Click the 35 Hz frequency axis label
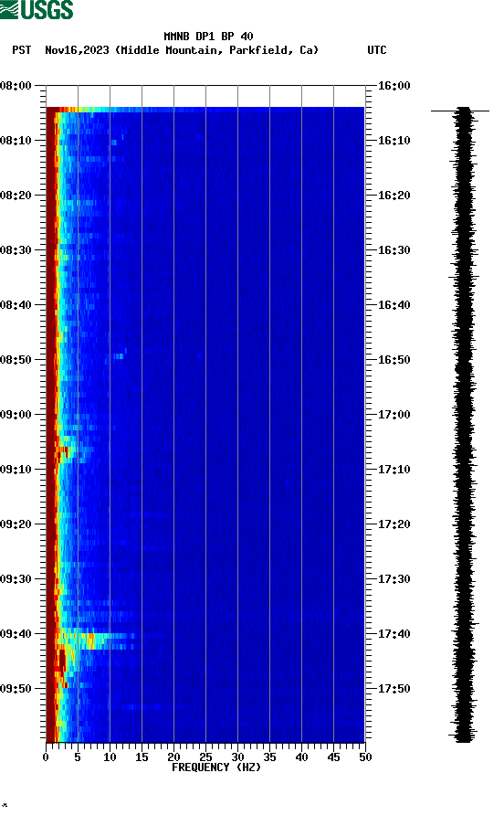Viewport: 504px width, 815px height. (x=269, y=757)
